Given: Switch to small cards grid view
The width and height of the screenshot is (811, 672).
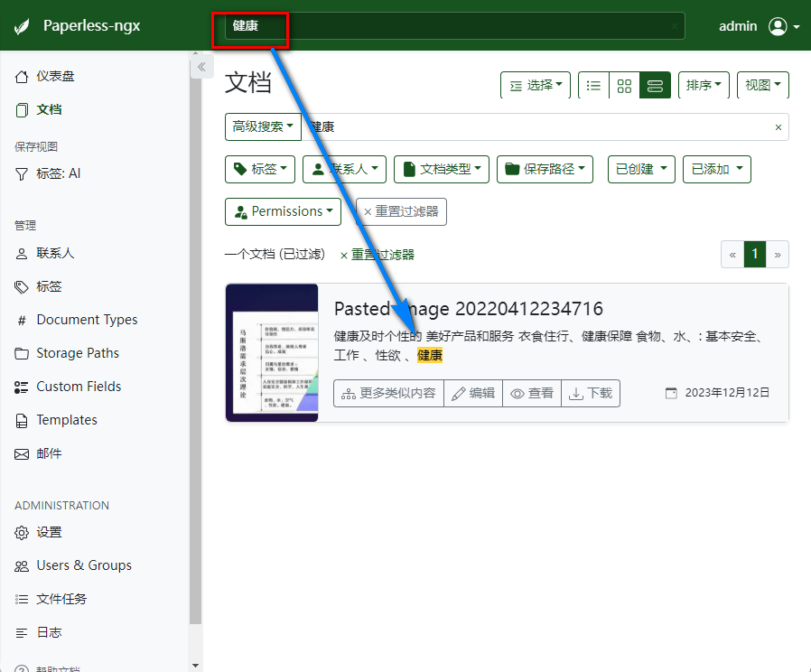Looking at the screenshot, I should tap(624, 85).
